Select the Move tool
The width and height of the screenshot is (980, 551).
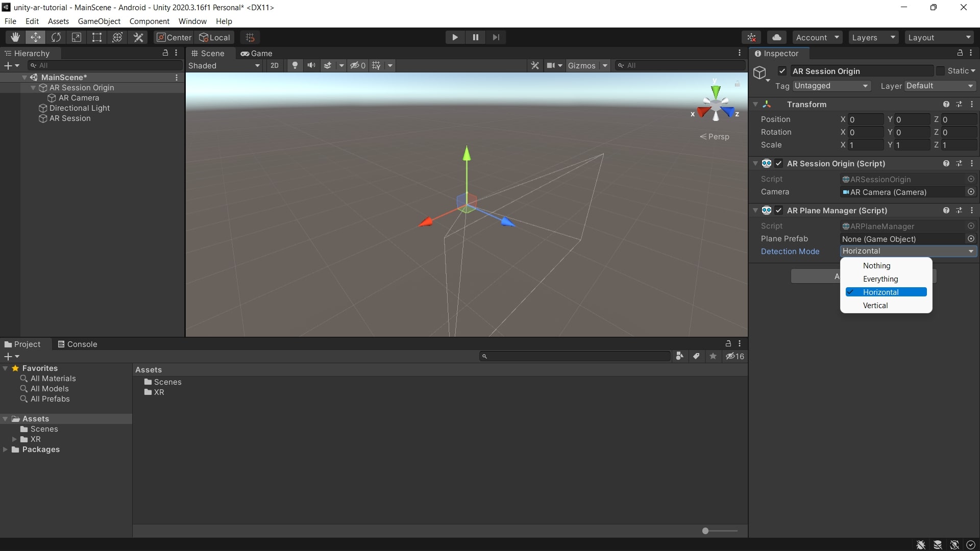[36, 37]
